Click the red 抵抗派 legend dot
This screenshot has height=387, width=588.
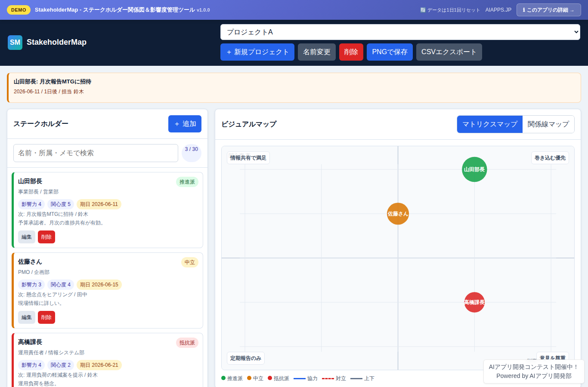270,378
